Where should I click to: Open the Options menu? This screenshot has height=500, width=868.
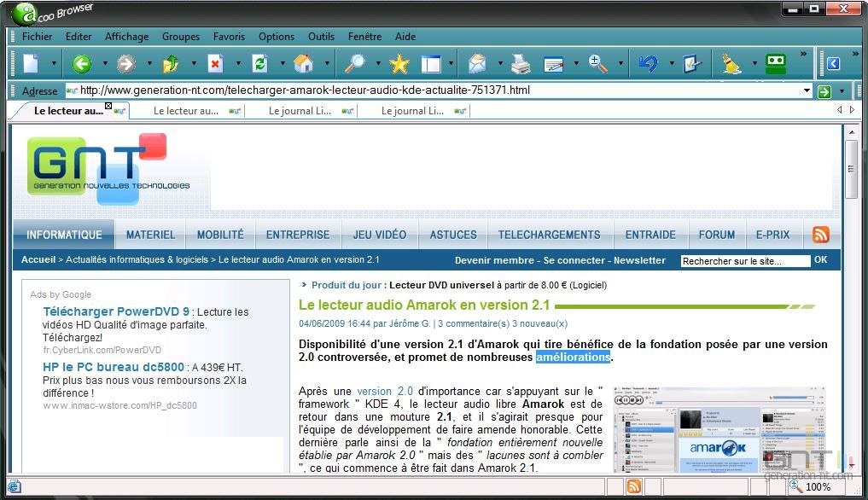[277, 37]
